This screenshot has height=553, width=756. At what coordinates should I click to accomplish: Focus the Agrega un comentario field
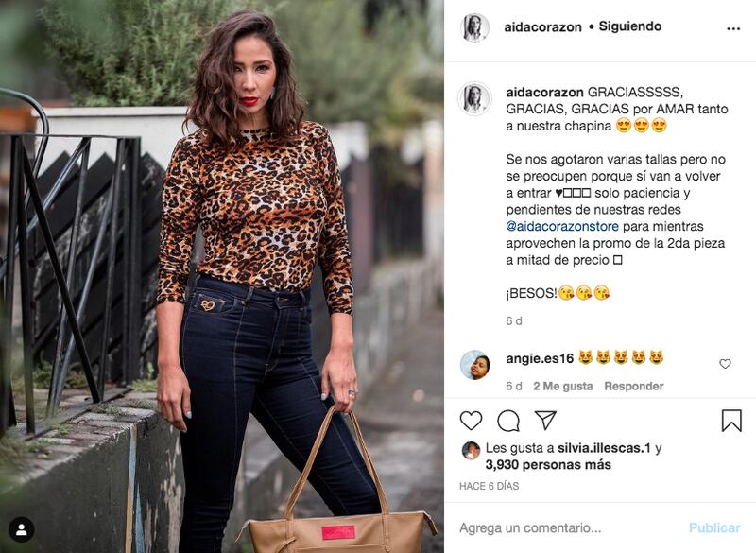(x=569, y=527)
